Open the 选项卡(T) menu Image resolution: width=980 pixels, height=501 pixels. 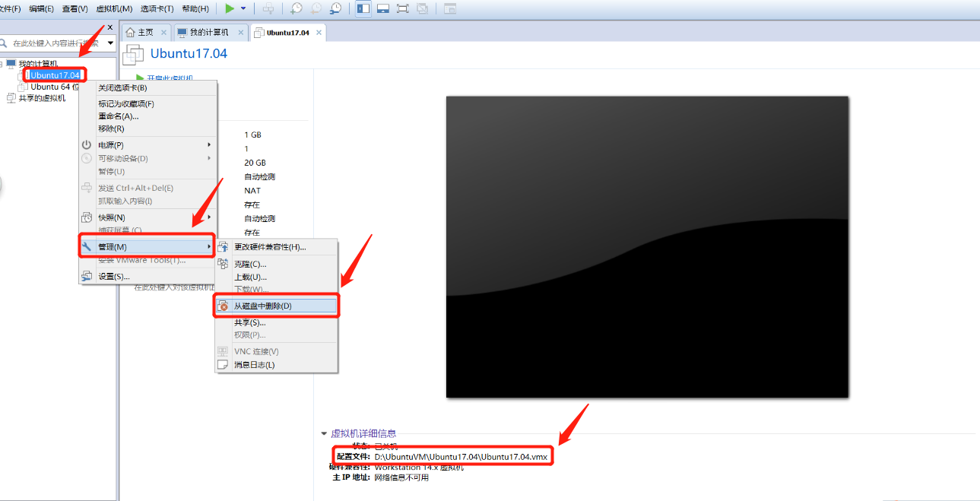pyautogui.click(x=157, y=8)
